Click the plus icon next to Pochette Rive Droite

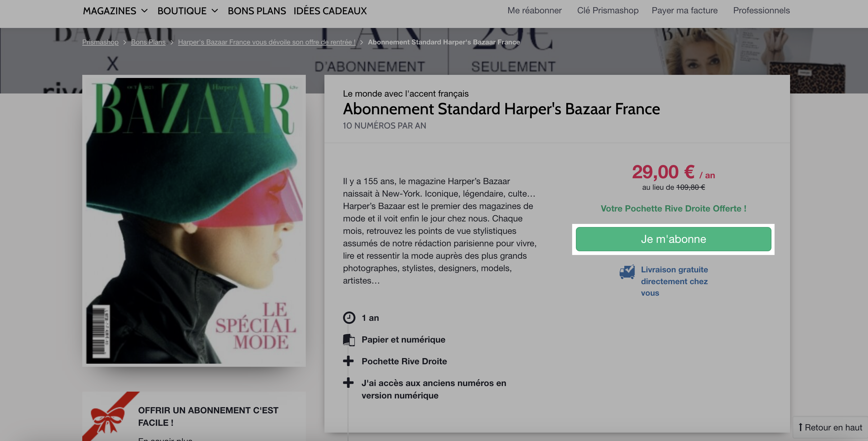[x=348, y=361]
